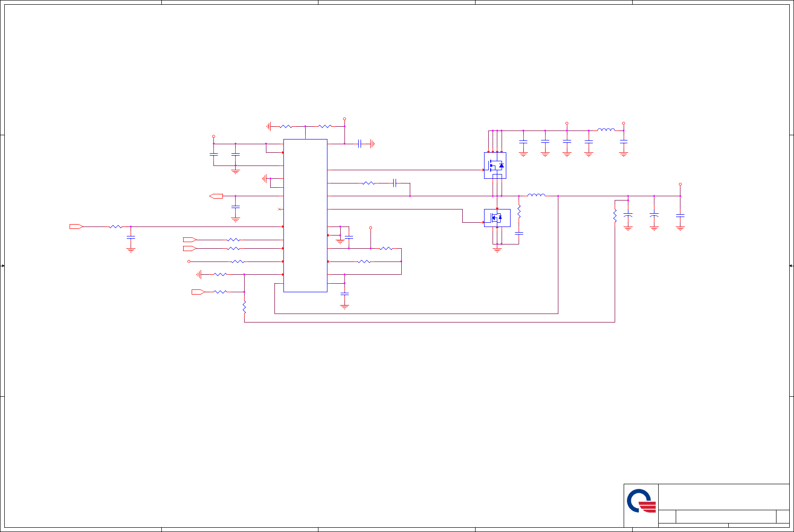Screen dimensions: 794x532
Task: Click the bootstrap capacitor in series with the resistor
Action: [x=395, y=183]
